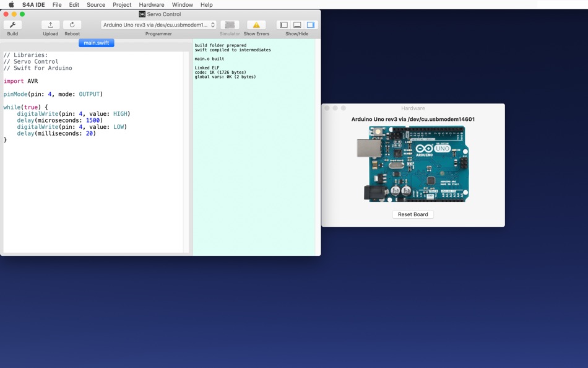Click the Arduino Uno rev3 device heading
This screenshot has width=588, height=368.
click(x=413, y=120)
